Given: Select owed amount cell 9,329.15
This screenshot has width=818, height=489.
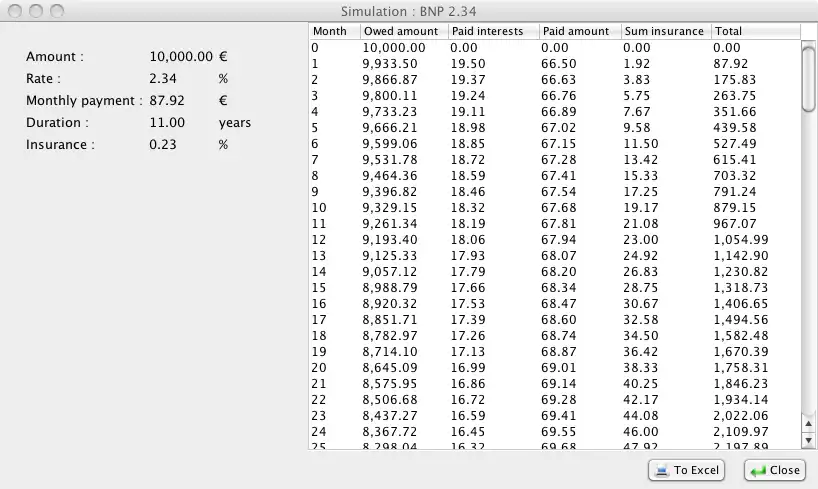Looking at the screenshot, I should click(390, 208).
